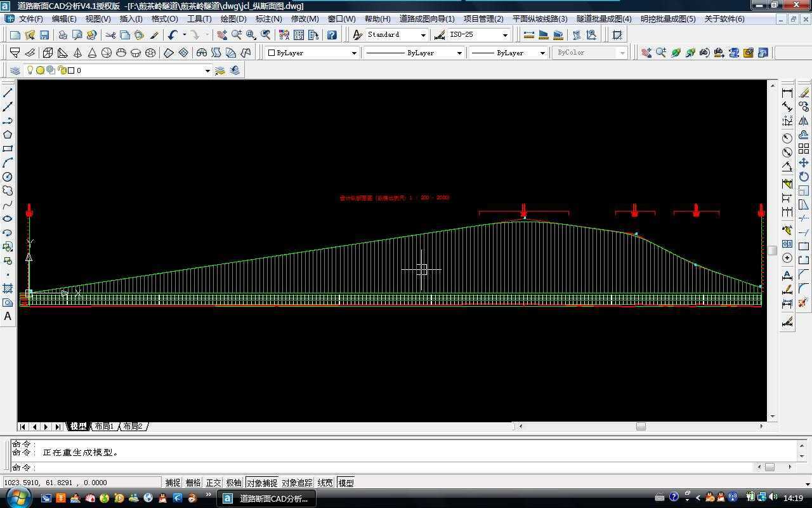The width and height of the screenshot is (812, 508).
Task: Toggle 极轴 polar tracking
Action: click(233, 483)
